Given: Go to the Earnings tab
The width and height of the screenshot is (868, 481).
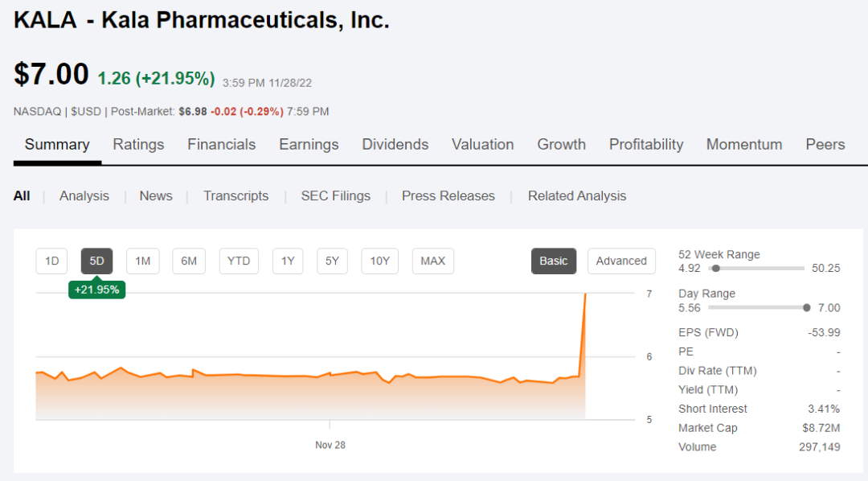Looking at the screenshot, I should click(x=309, y=145).
